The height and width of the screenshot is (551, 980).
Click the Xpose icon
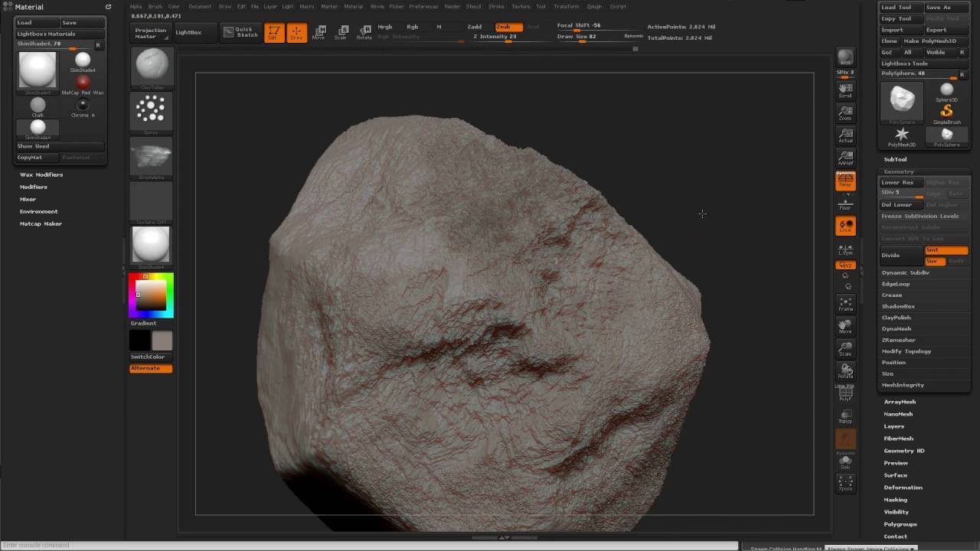tap(845, 482)
